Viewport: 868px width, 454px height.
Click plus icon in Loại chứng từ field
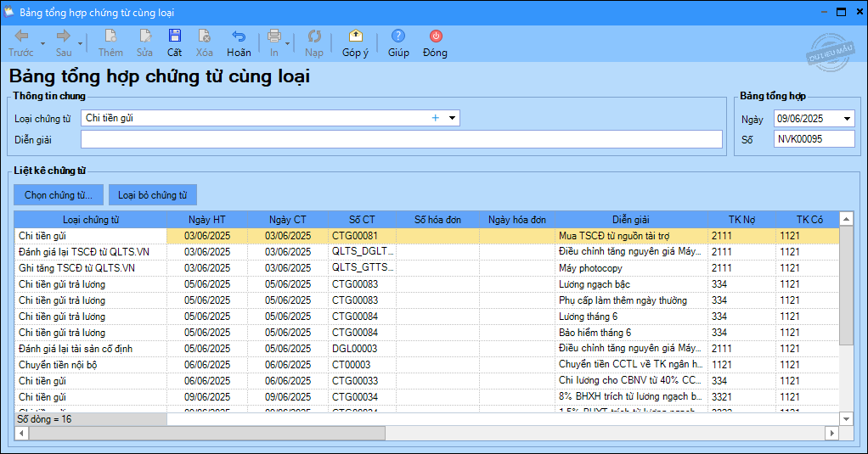click(x=435, y=118)
